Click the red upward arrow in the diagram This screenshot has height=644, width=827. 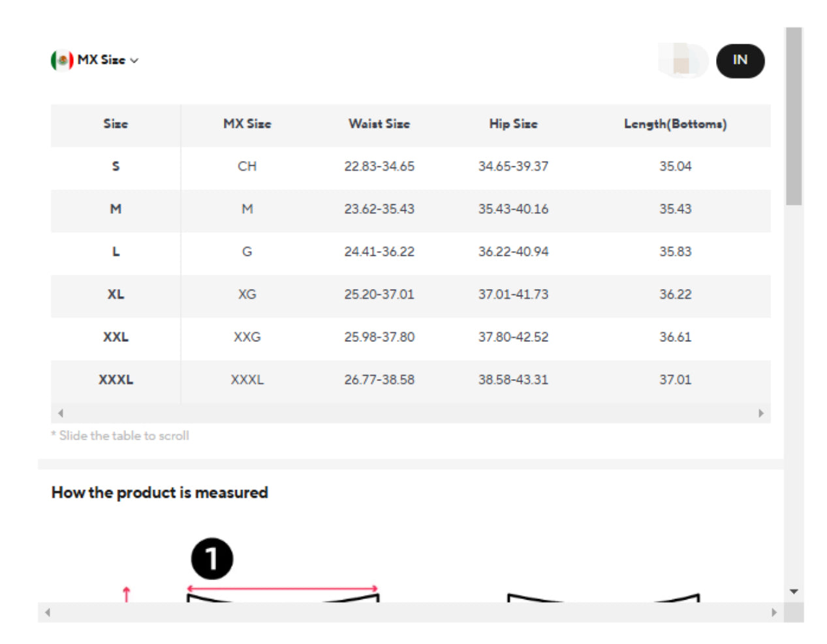click(x=127, y=594)
